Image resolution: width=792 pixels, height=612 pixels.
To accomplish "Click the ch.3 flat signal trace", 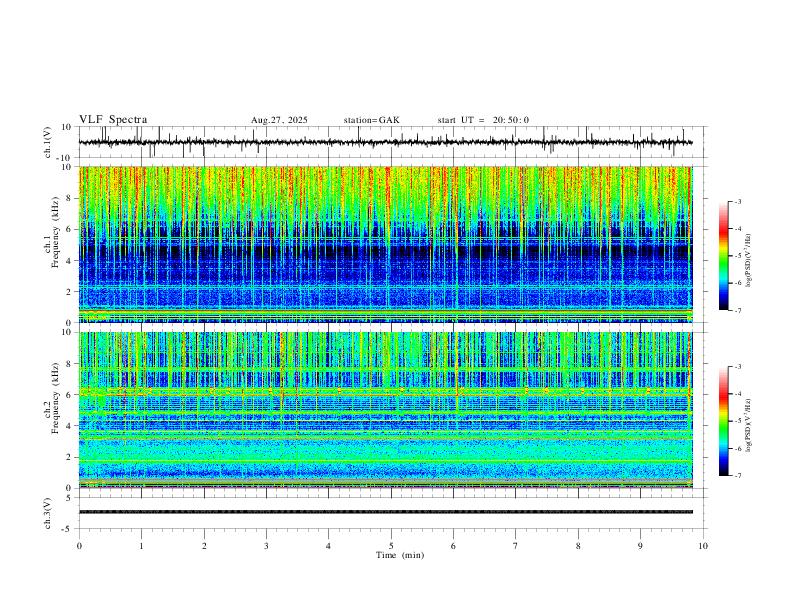I will point(385,512).
